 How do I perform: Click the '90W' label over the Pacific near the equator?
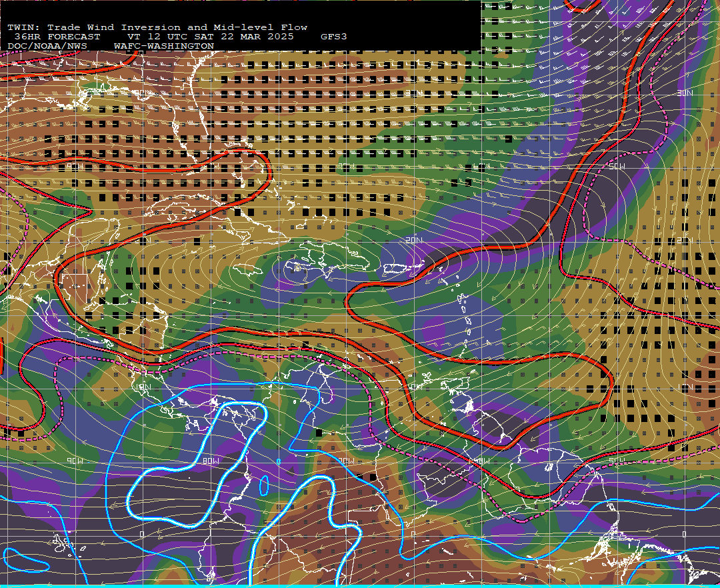[x=75, y=461]
